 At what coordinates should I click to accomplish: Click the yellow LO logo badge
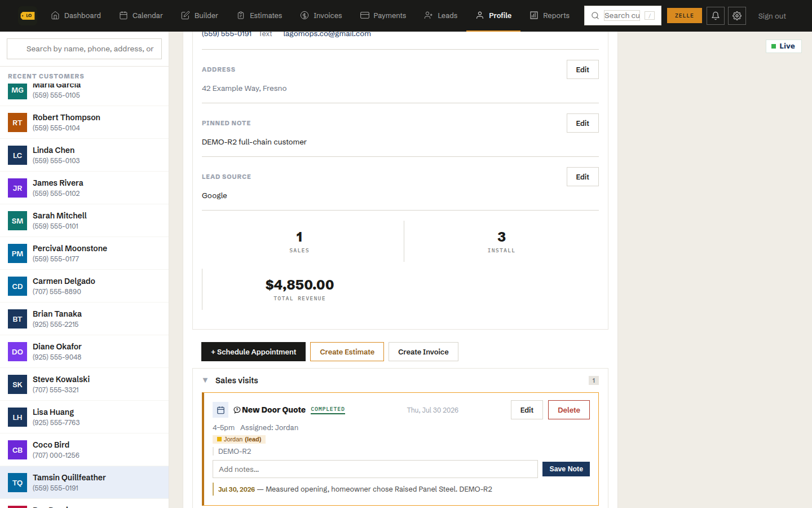28,16
